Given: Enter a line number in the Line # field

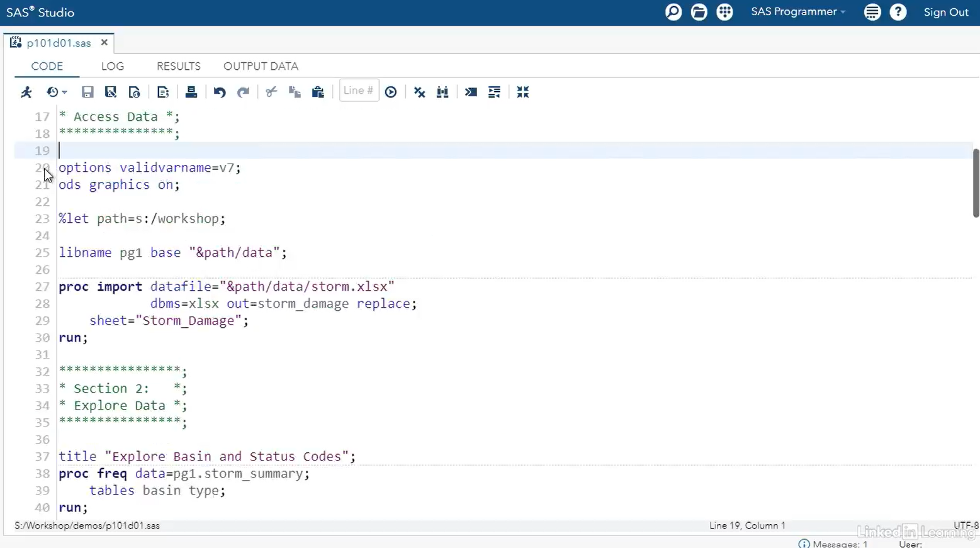Looking at the screenshot, I should pos(358,91).
